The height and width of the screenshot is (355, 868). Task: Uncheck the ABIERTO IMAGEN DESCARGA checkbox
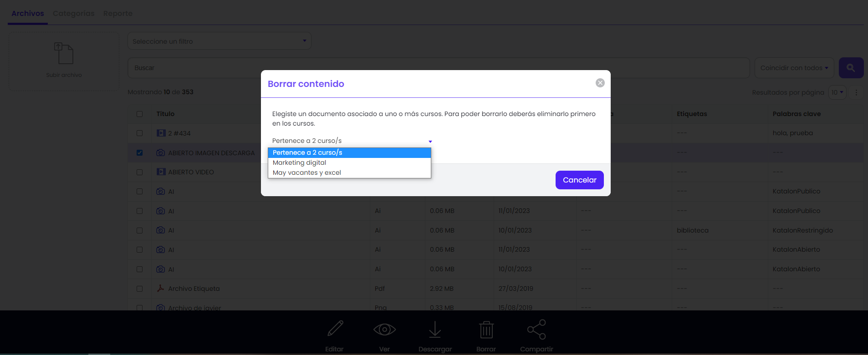(140, 153)
